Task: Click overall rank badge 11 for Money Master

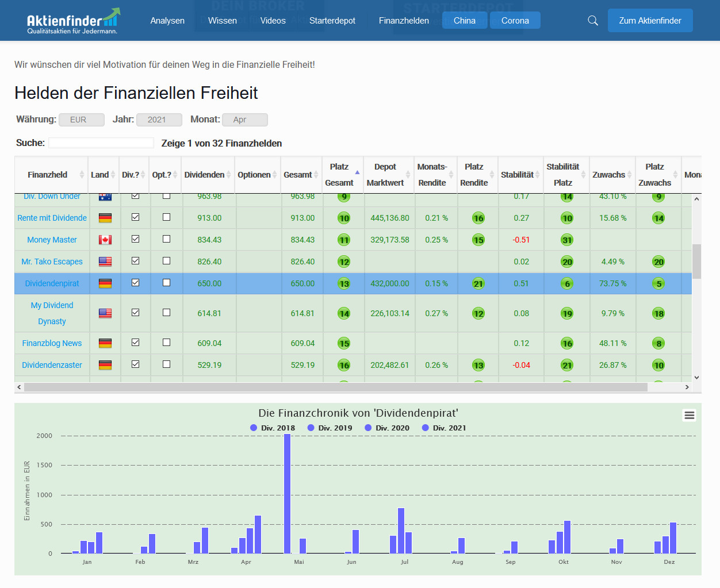Action: (x=344, y=240)
